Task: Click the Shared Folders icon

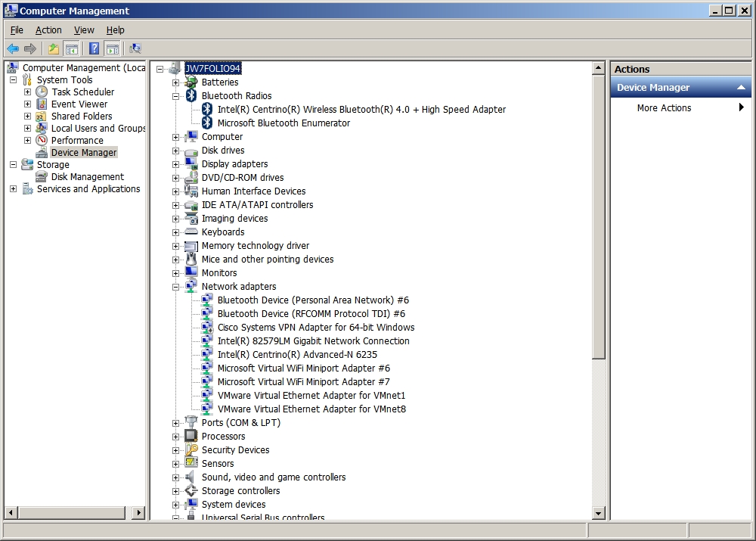Action: [x=42, y=116]
